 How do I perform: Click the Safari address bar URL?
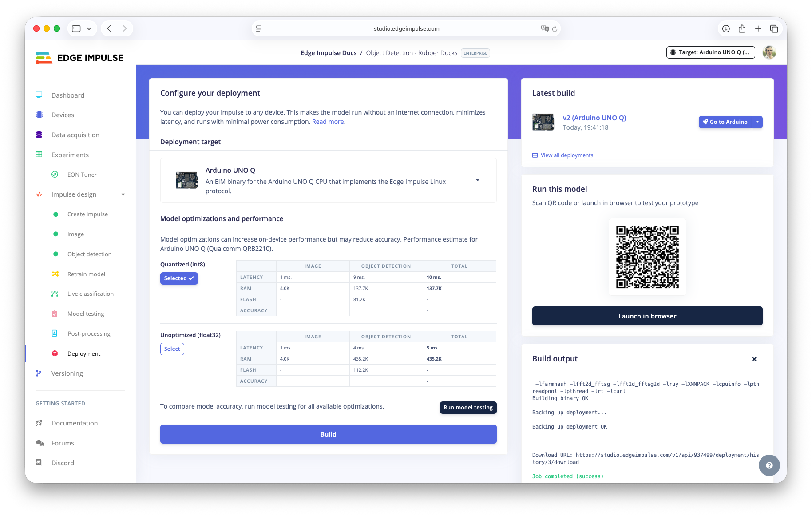tap(406, 28)
